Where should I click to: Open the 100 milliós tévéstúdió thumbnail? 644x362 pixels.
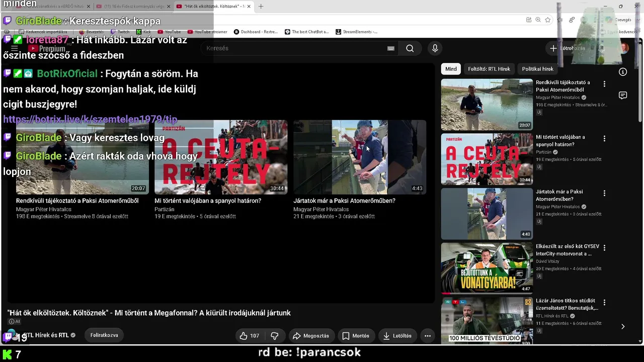[x=487, y=320]
